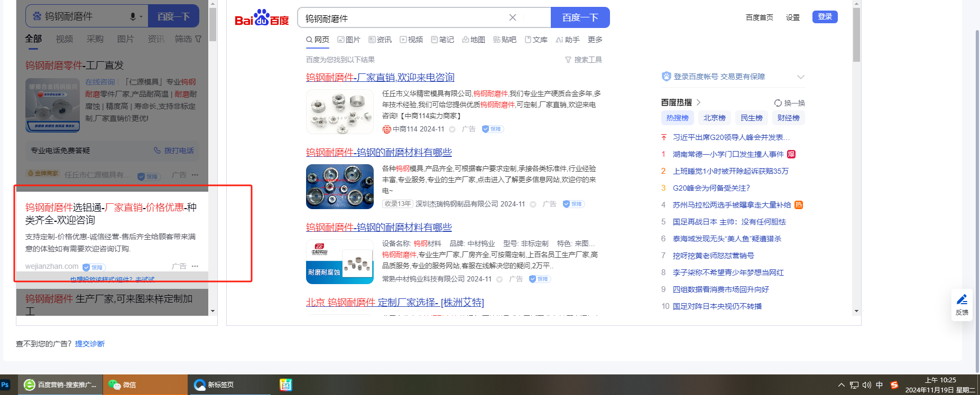
Task: Select the 财经榜 hot search tab
Action: [788, 118]
